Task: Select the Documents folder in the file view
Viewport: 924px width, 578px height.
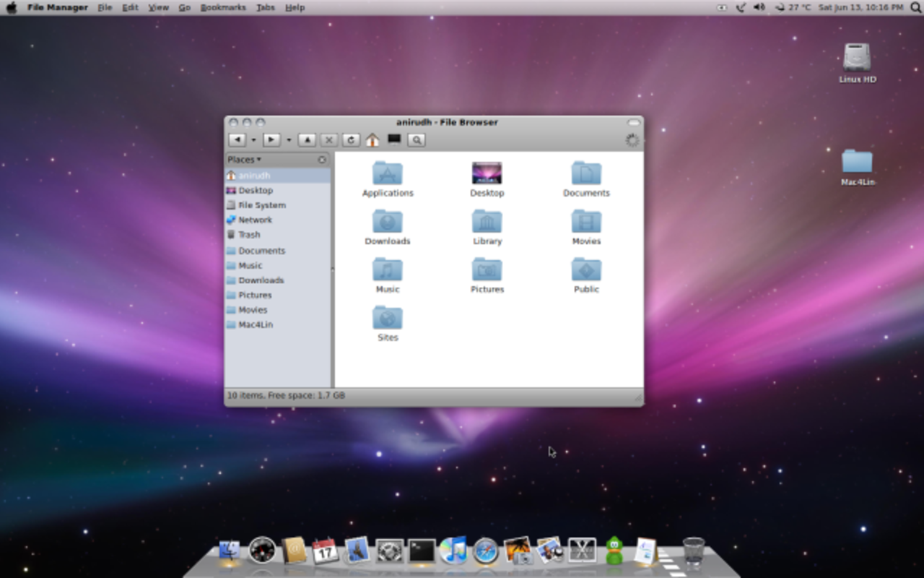Action: pyautogui.click(x=586, y=173)
